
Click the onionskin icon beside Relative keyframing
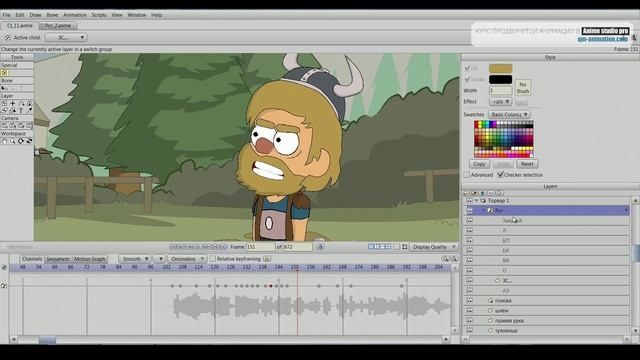click(267, 259)
